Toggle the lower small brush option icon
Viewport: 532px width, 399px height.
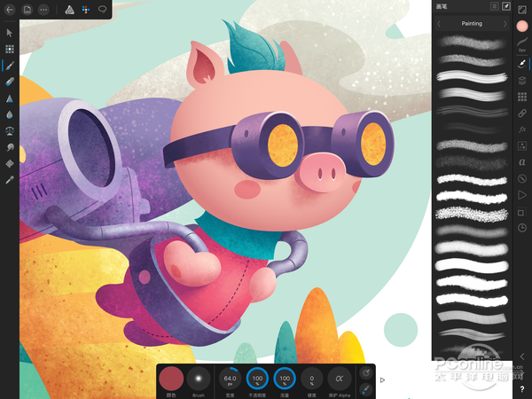click(365, 389)
